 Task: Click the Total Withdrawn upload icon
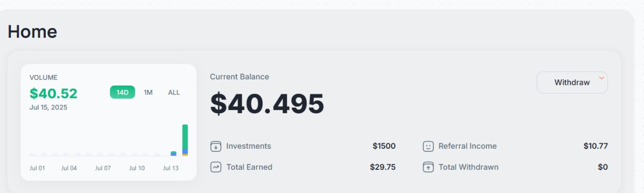tap(428, 167)
